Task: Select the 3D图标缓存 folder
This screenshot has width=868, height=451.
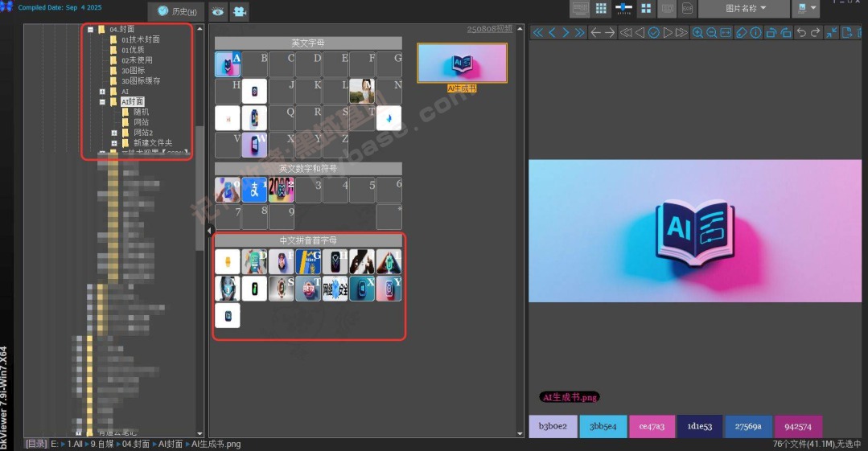Action: click(141, 80)
